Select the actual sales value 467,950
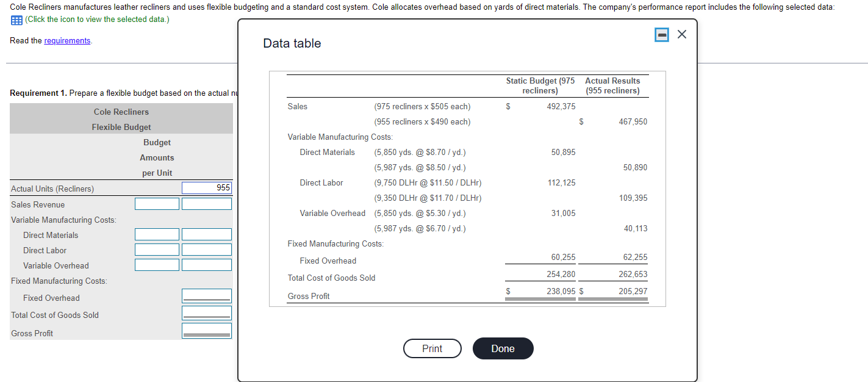Viewport: 868px width, 382px height. pos(633,121)
